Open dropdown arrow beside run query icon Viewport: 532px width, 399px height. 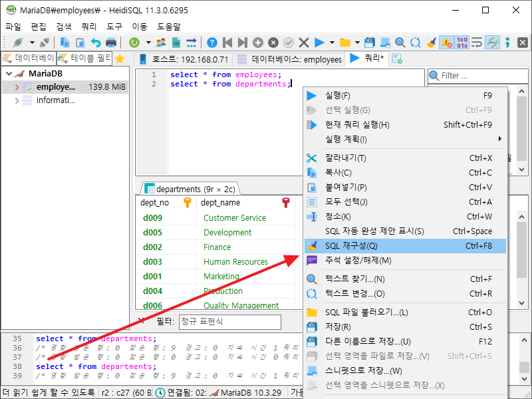click(x=332, y=43)
